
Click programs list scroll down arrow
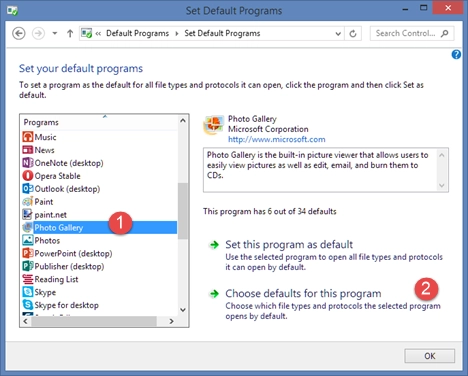(x=183, y=310)
